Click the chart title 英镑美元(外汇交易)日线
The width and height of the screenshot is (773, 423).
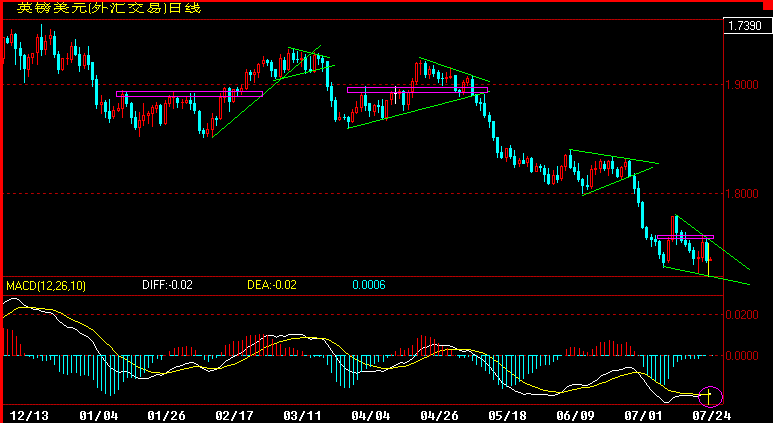point(108,8)
